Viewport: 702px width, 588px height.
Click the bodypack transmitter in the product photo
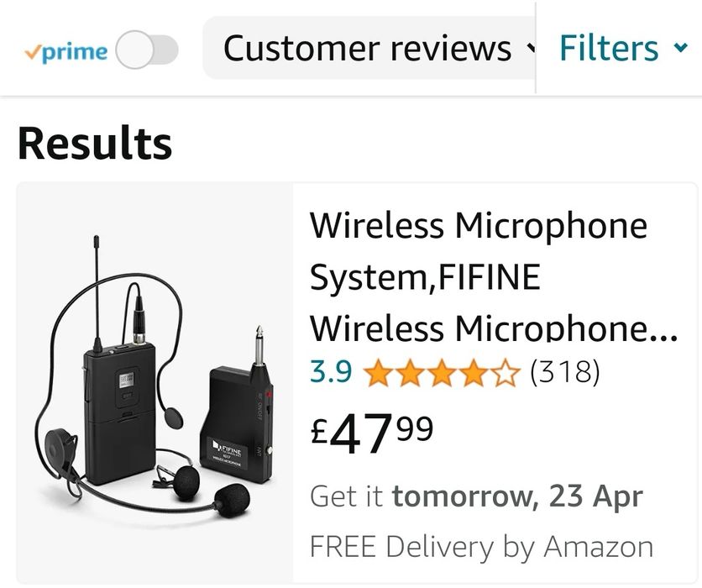click(118, 412)
